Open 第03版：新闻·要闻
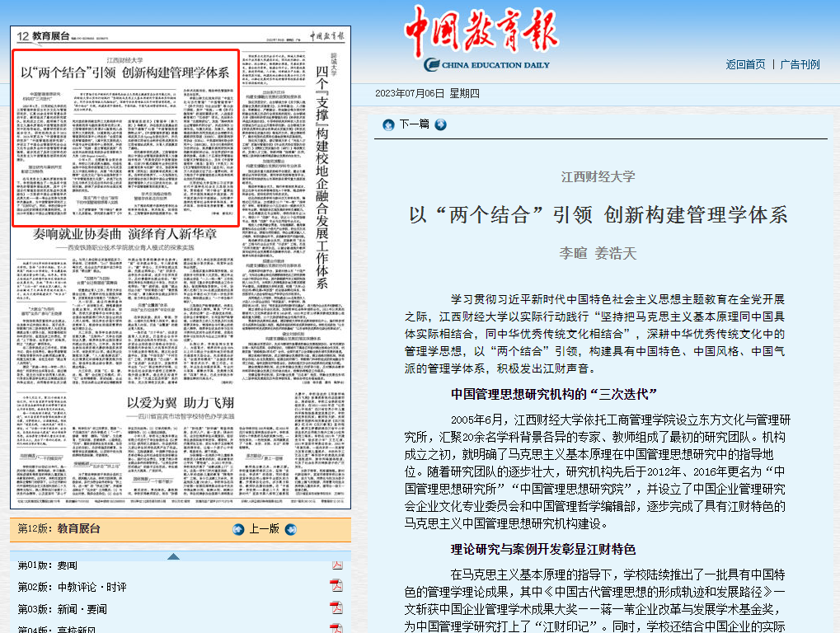 tap(62, 609)
